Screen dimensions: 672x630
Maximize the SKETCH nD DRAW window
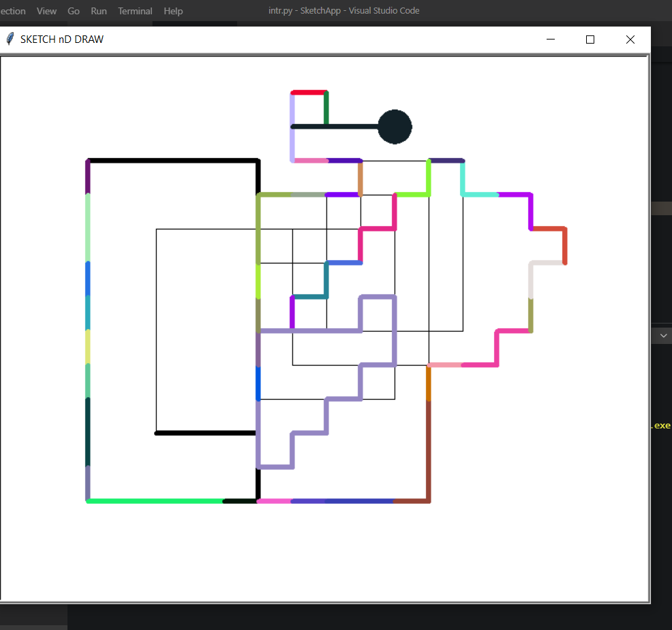tap(590, 40)
